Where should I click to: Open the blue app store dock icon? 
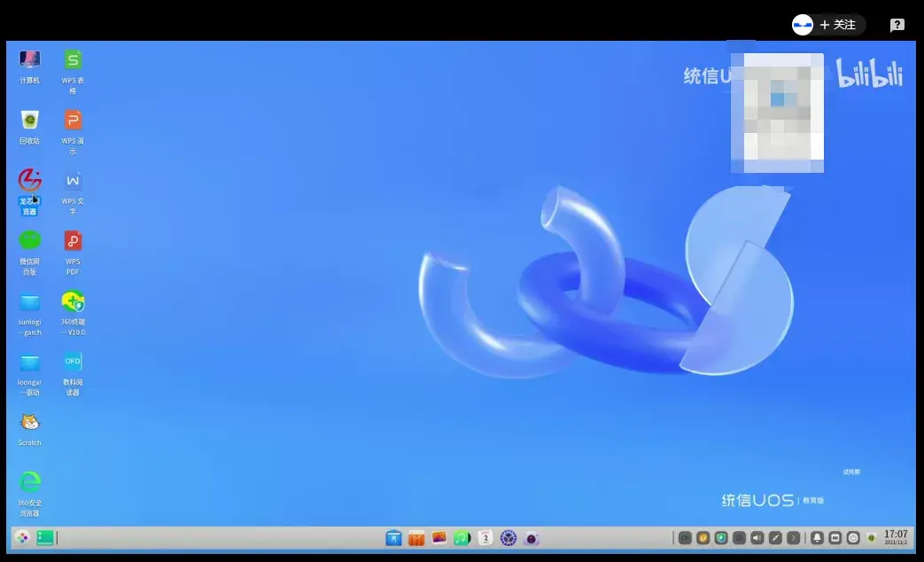click(393, 538)
